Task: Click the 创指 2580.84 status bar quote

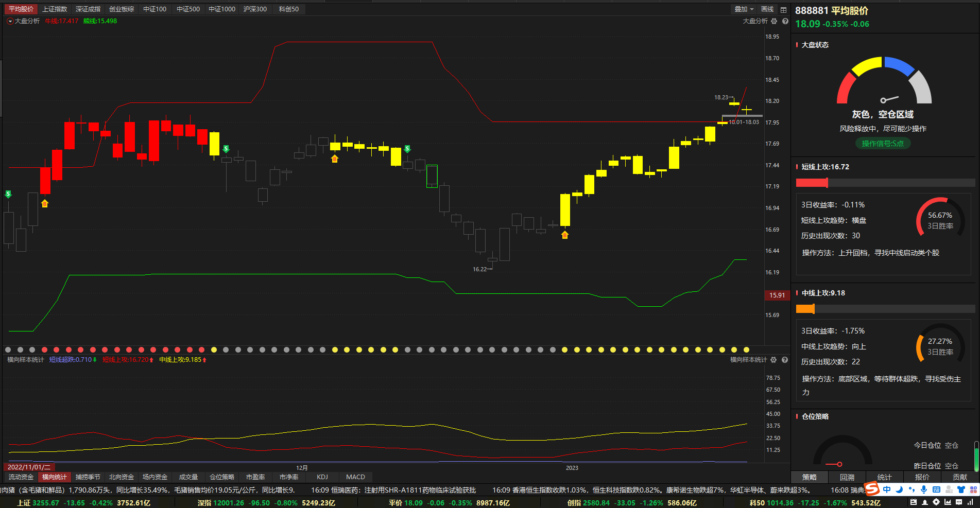Action: [632, 503]
